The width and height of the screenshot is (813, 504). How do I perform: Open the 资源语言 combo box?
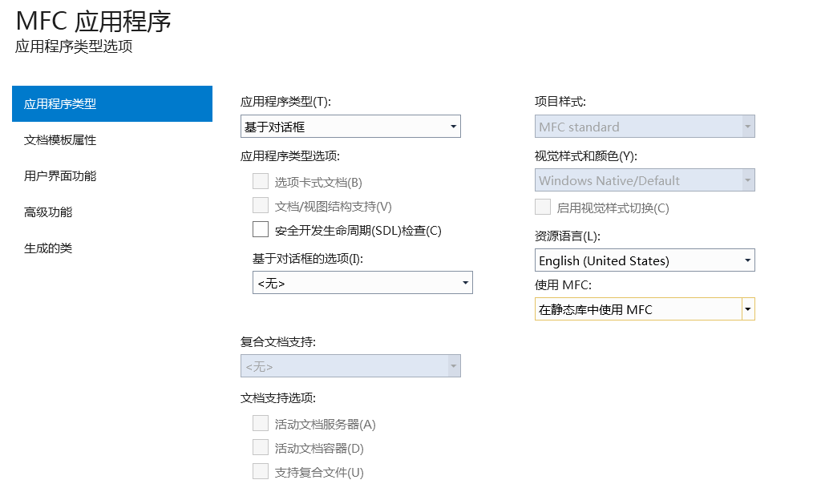[645, 260]
